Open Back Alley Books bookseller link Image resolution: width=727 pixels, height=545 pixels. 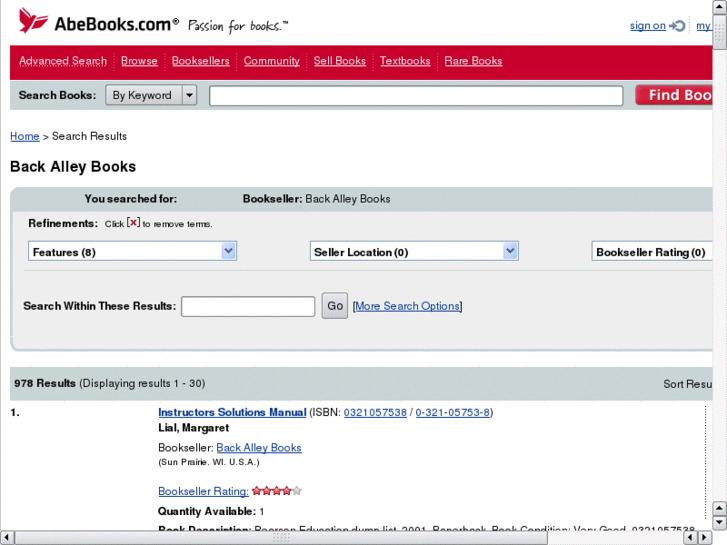pyautogui.click(x=259, y=448)
